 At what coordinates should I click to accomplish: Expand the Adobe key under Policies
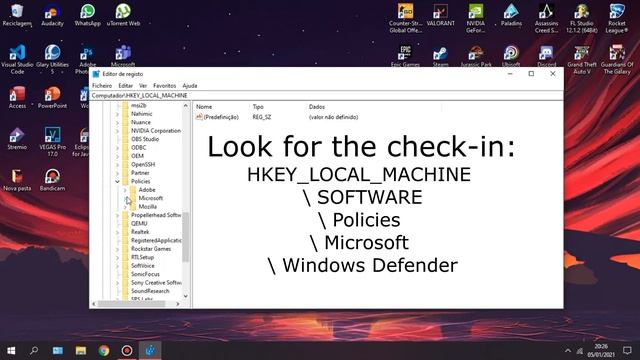[125, 190]
